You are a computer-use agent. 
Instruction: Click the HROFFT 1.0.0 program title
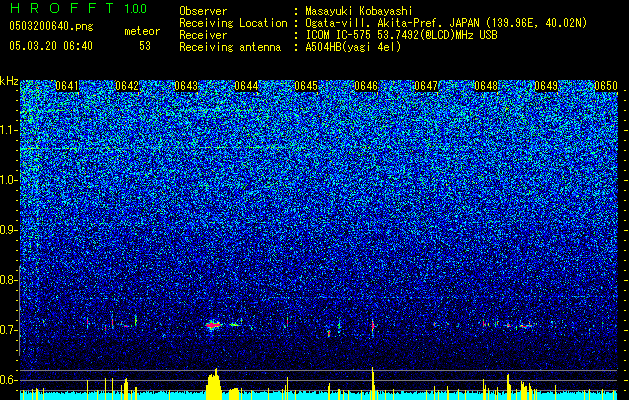(78, 8)
